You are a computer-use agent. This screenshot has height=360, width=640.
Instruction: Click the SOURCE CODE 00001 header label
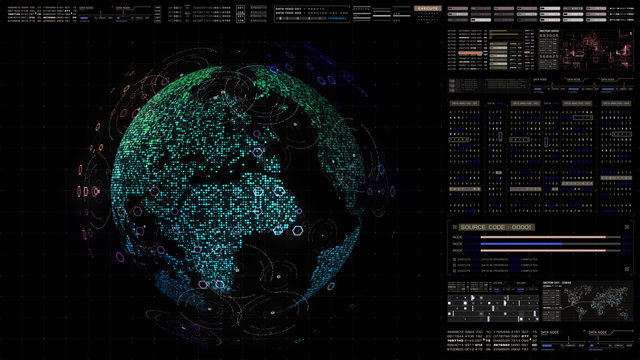point(496,227)
